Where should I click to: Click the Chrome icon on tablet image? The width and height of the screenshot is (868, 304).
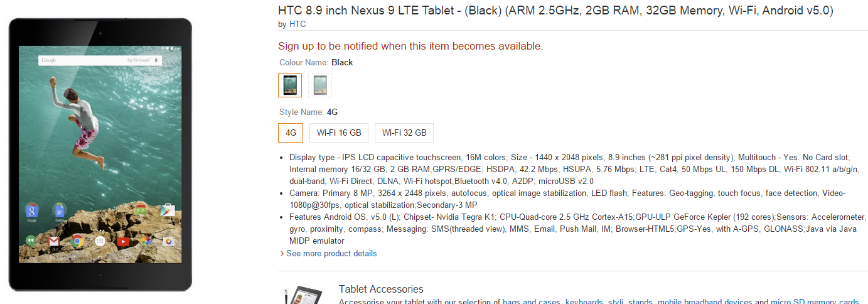click(77, 241)
